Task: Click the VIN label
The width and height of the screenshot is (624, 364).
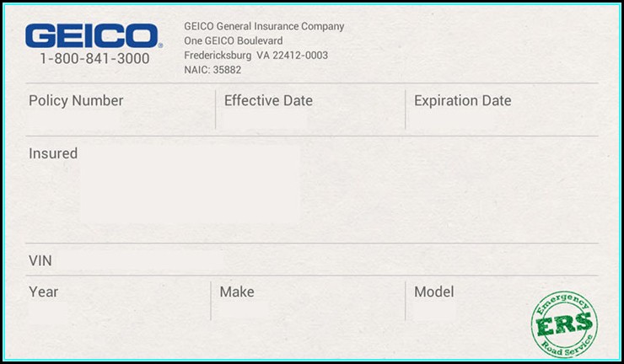Action: [x=40, y=261]
